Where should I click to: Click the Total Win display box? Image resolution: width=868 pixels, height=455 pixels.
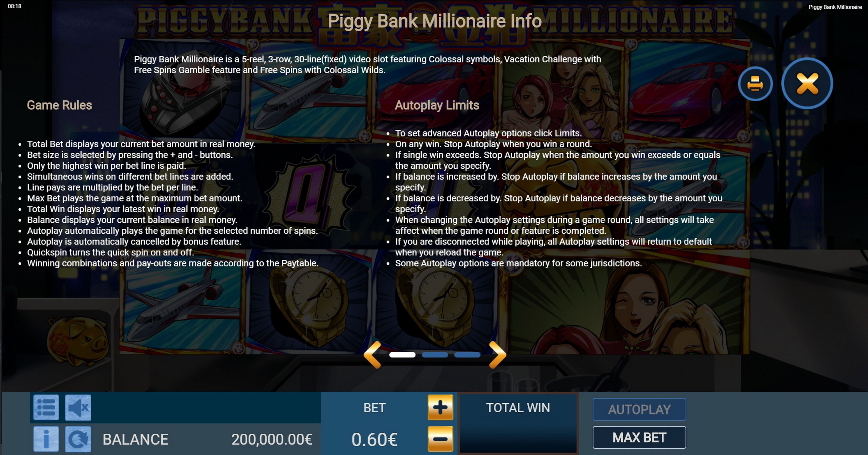click(518, 423)
